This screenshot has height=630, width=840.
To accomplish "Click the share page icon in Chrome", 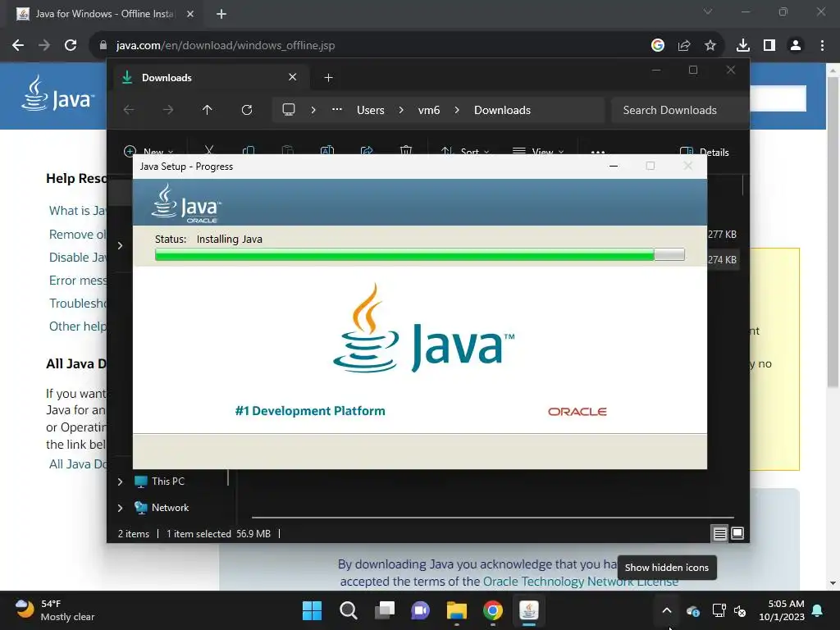I will pyautogui.click(x=684, y=46).
